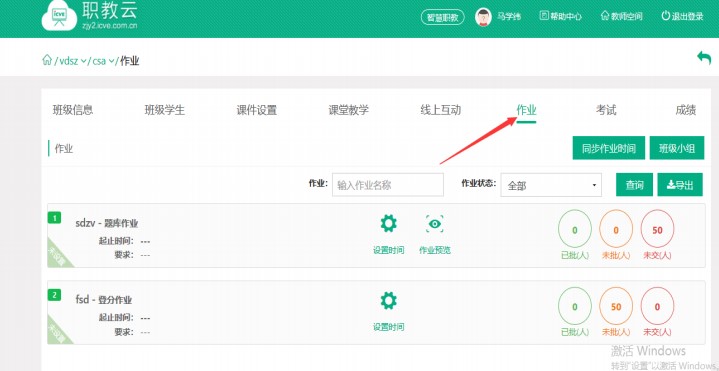
Task: Select the 作业 tab
Action: click(526, 110)
